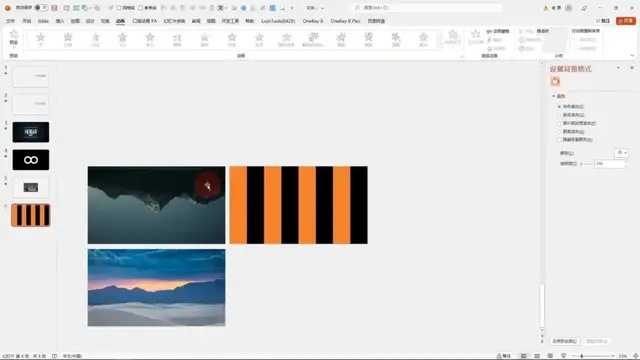Click the 预览 animation preview button
The image size is (640, 360).
pyautogui.click(x=13, y=38)
